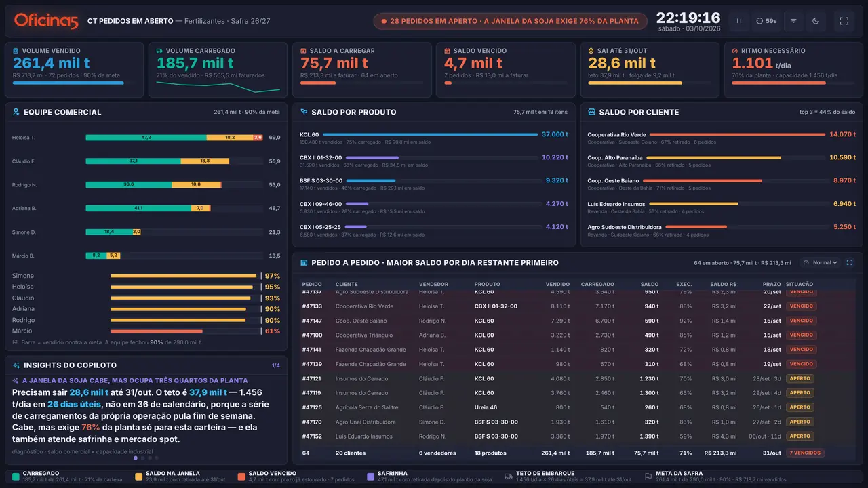Click the Pedido a Pedido table icon
The image size is (868, 488).
coord(304,262)
